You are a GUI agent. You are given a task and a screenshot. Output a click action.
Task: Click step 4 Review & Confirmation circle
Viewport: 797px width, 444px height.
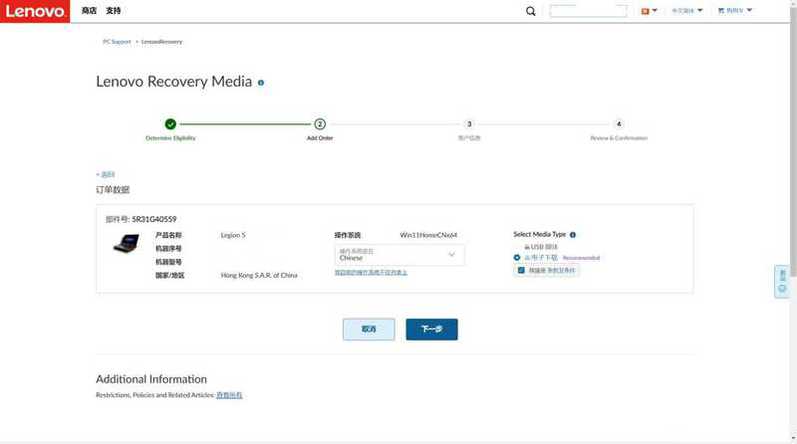point(619,124)
